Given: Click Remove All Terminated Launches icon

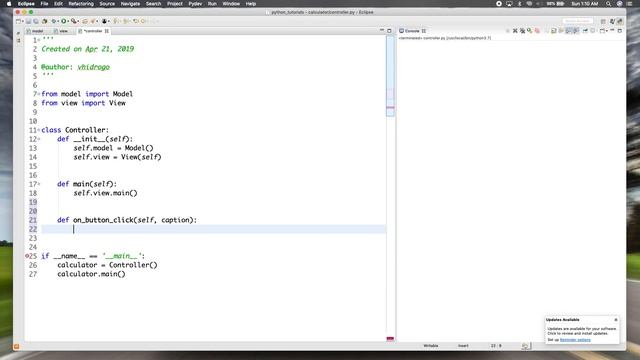Looking at the screenshot, I should pyautogui.click(x=522, y=31).
